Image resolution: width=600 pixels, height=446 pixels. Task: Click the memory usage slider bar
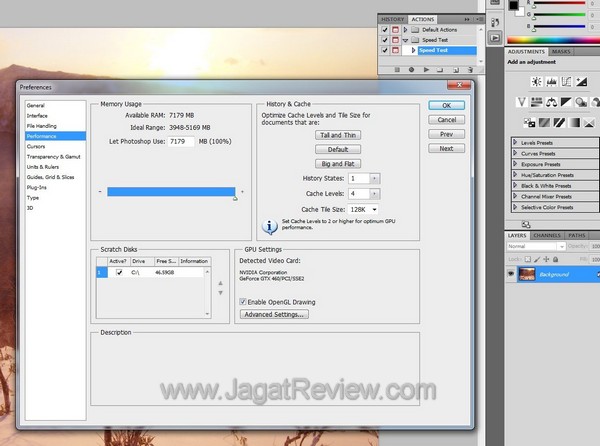[170, 190]
